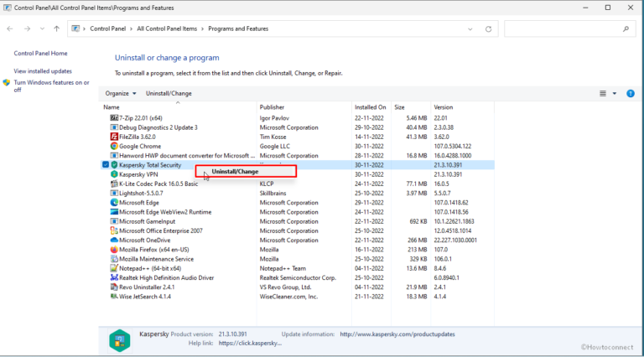This screenshot has width=644, height=357.
Task: Select the Kaspersky VPN row name
Action: click(x=138, y=174)
